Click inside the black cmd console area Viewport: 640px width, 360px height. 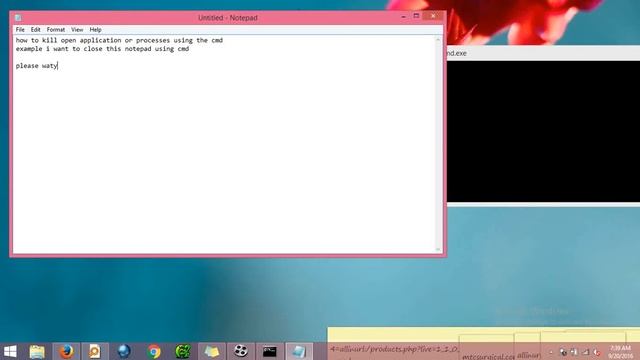pyautogui.click(x=543, y=131)
